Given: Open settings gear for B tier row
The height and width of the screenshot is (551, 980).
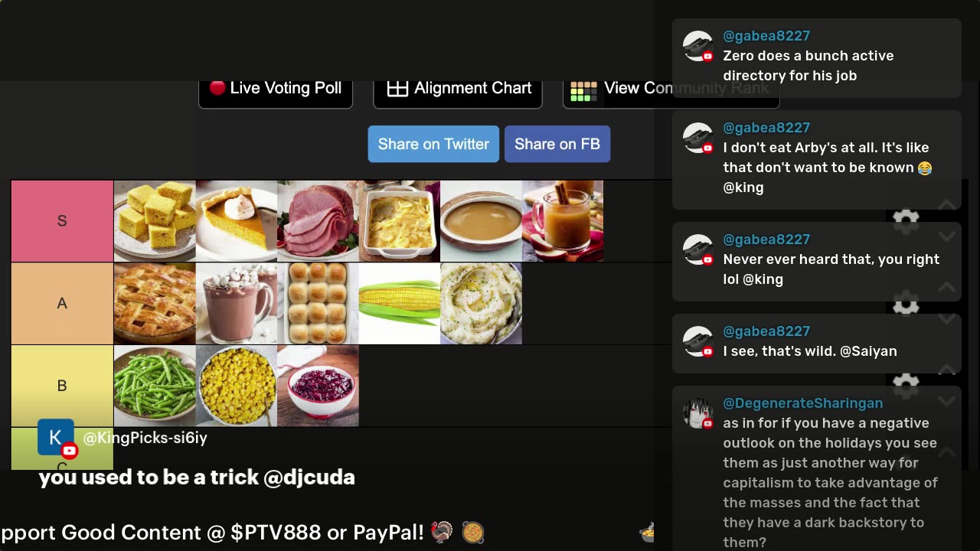Looking at the screenshot, I should pyautogui.click(x=906, y=386).
